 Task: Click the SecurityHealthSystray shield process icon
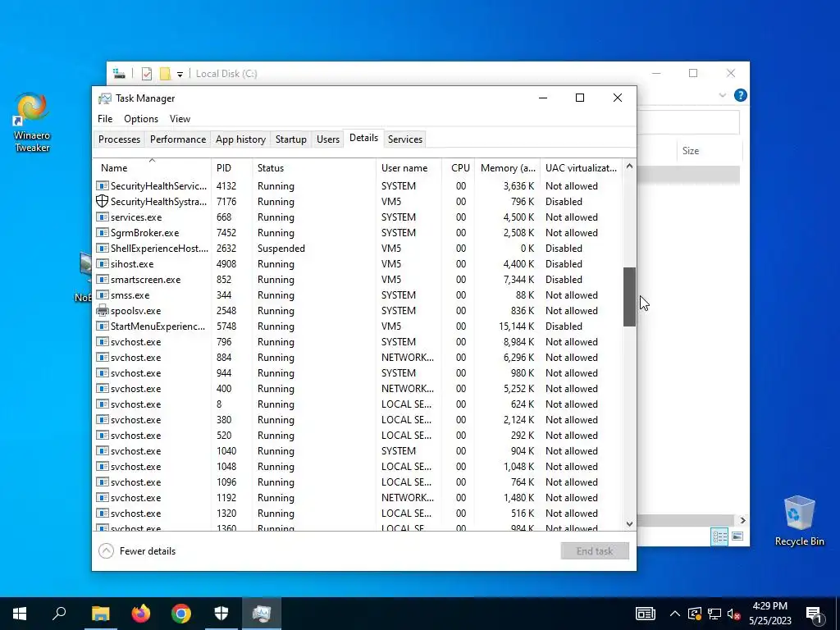[102, 202]
